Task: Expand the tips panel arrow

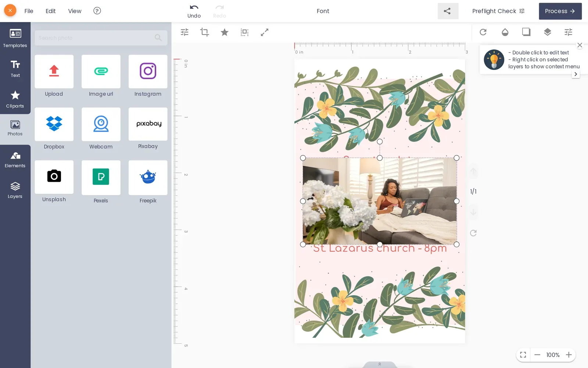Action: [576, 74]
